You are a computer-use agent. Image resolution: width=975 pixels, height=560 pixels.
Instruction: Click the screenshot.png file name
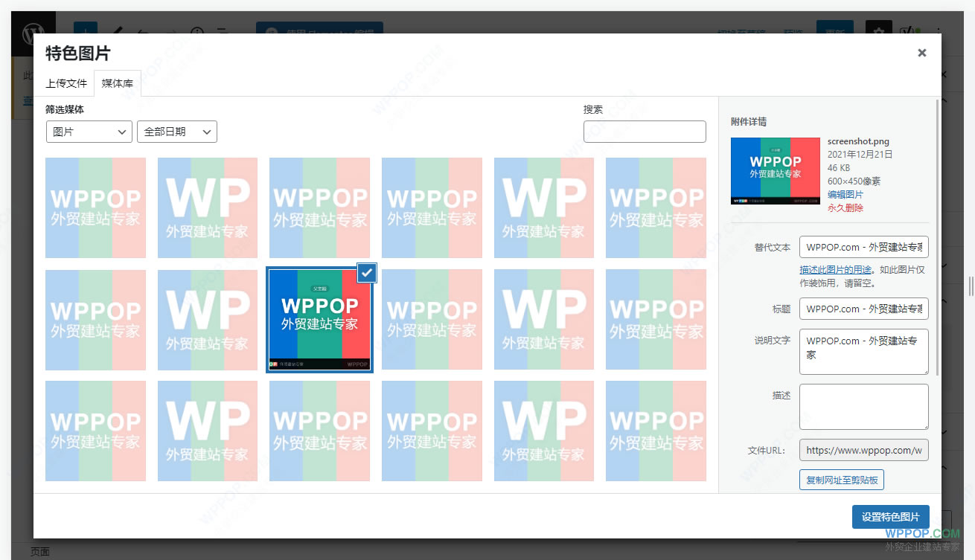[x=858, y=141]
